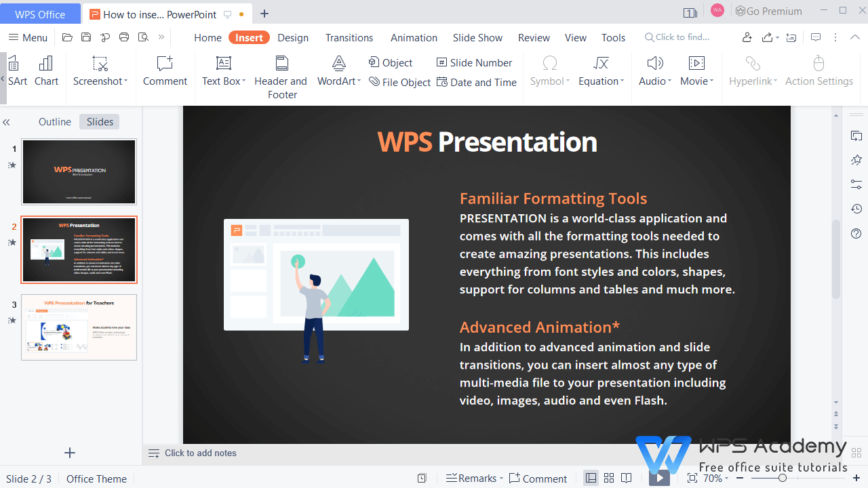The image size is (868, 488).
Task: Expand the Text Box dropdown arrow
Action: click(x=244, y=81)
